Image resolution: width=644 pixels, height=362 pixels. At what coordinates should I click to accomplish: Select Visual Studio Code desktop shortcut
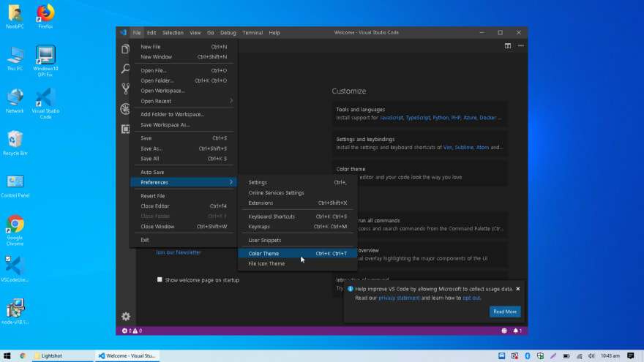(45, 104)
